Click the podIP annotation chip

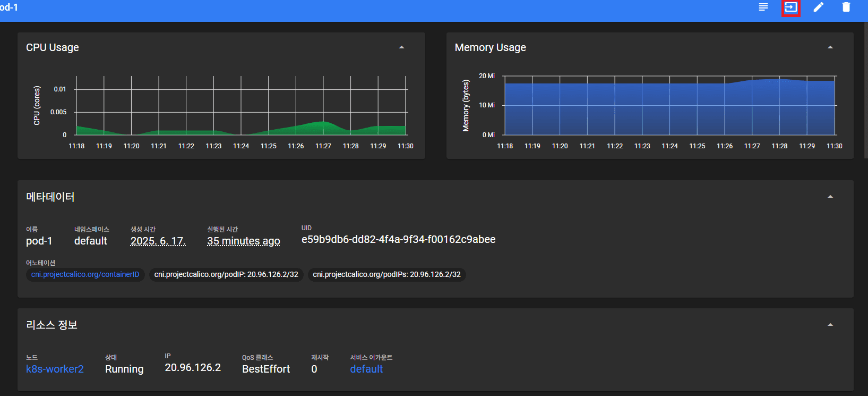tap(226, 274)
